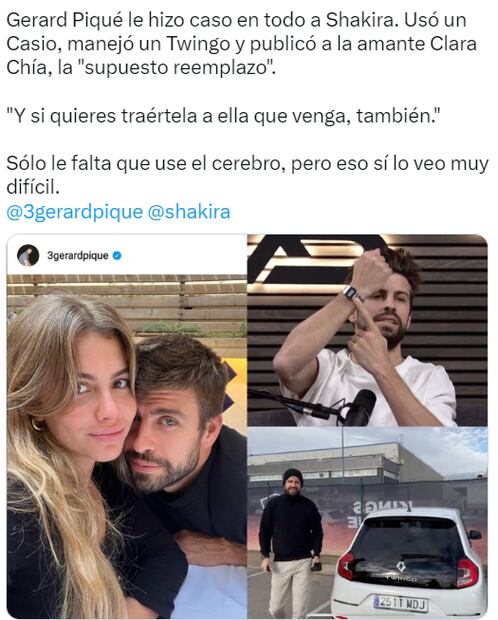The width and height of the screenshot is (498, 620).
Task: Click the car's left red tail light
Action: (346, 566)
